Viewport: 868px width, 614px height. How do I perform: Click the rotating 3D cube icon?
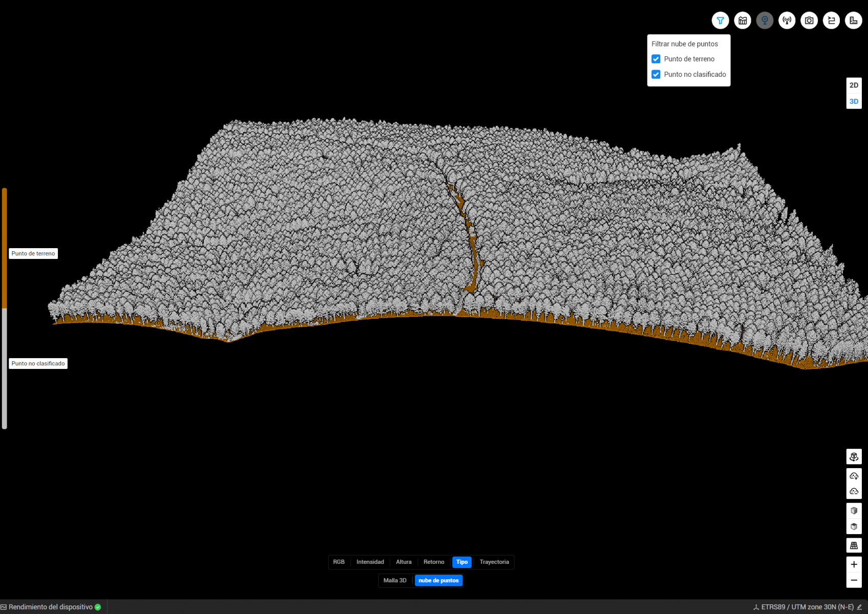tap(854, 456)
